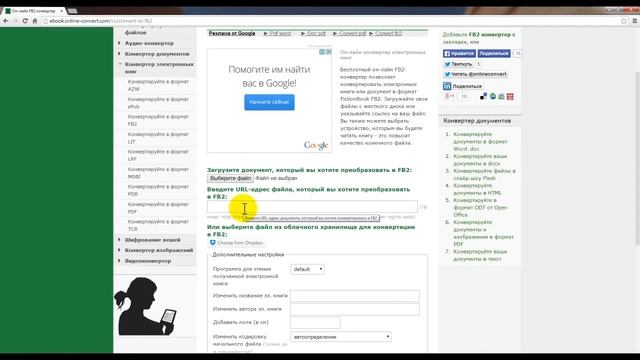Open the Convert to PDF sidebar link
This screenshot has width=640, height=360.
(158, 208)
